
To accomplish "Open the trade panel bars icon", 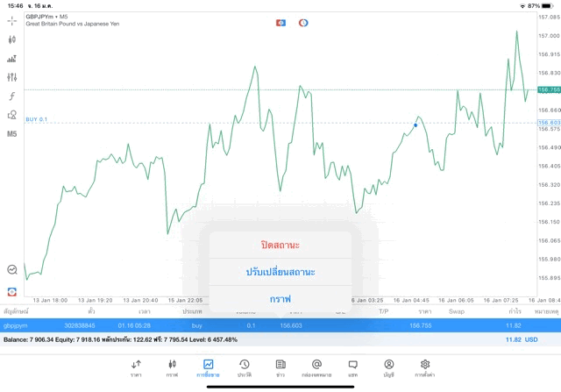I will pyautogui.click(x=12, y=59).
